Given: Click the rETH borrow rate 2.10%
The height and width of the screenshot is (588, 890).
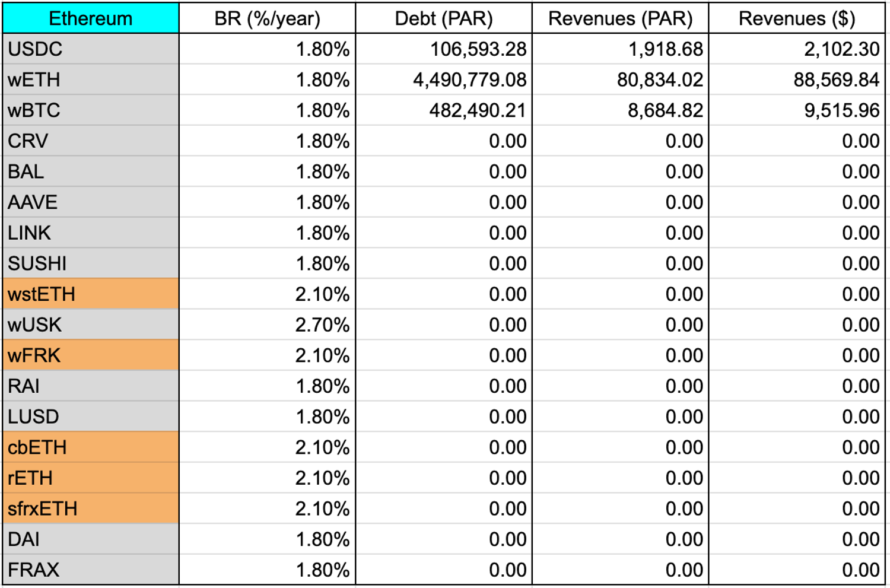Looking at the screenshot, I should coord(267,478).
